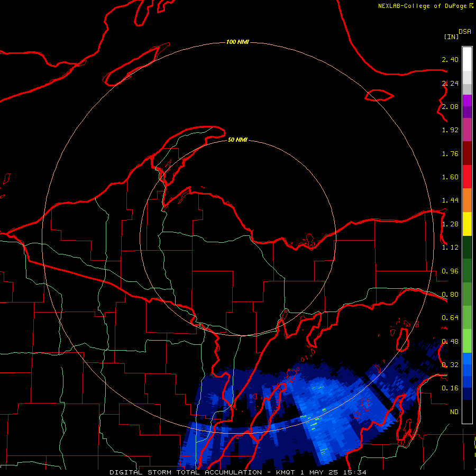Click the 0.80 legend value
The image size is (476, 476).
450,295
